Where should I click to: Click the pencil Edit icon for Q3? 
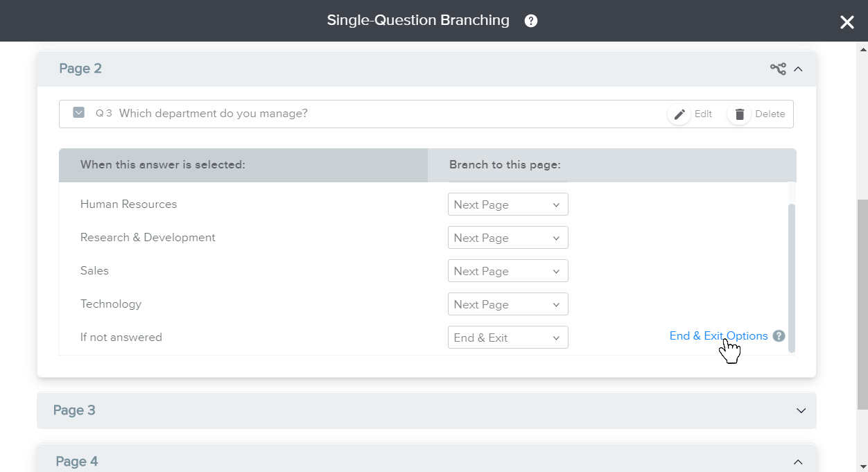tap(679, 114)
